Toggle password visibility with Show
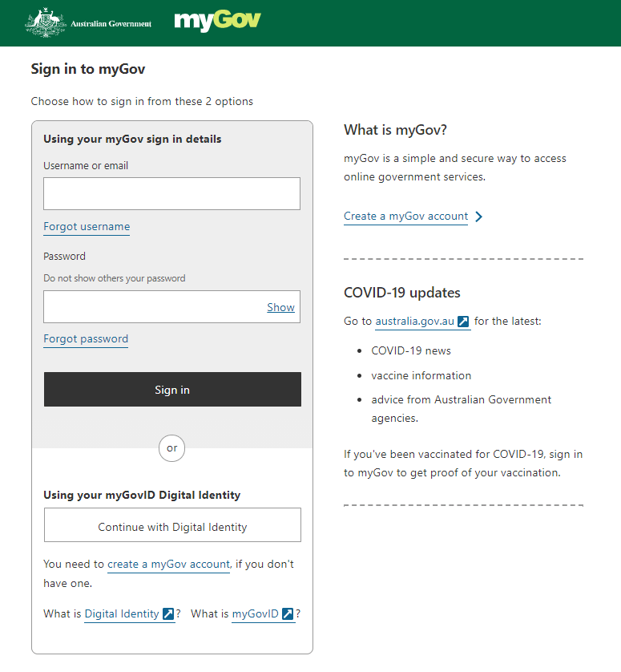621x672 pixels. tap(280, 306)
